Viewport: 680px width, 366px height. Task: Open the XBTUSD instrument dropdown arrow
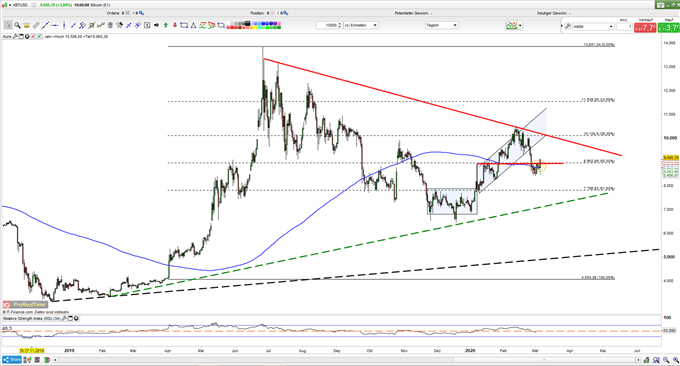pos(10,5)
